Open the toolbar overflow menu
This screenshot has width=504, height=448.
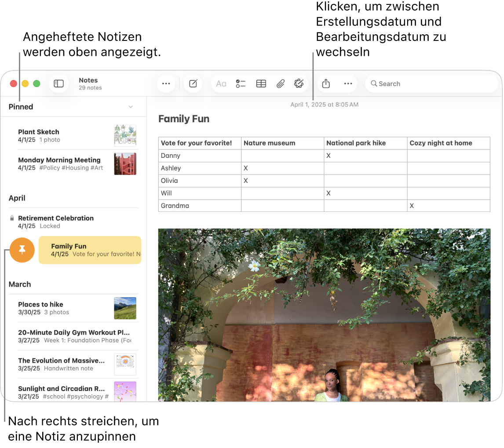[348, 84]
